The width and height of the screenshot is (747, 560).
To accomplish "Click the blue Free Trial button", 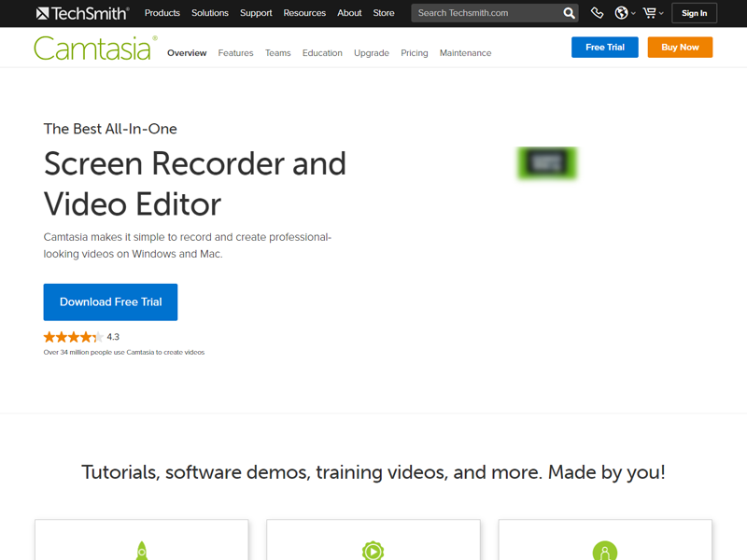I will (x=605, y=48).
